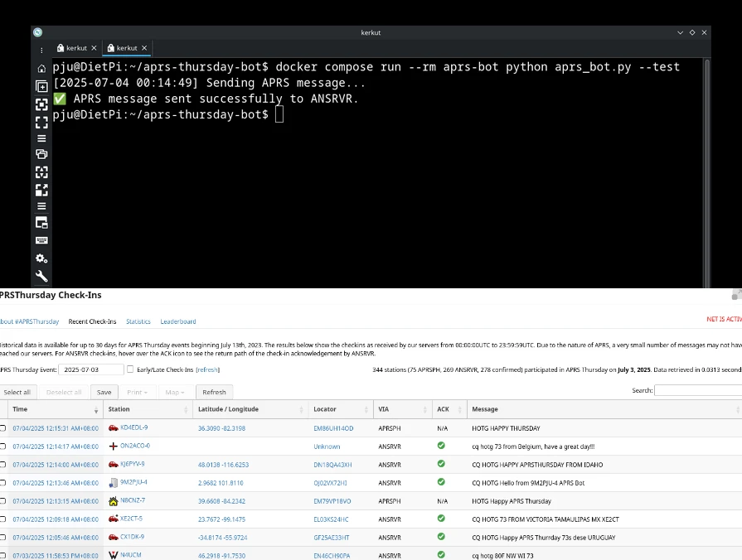Tick the row checkbox for 12:14:17 AM entry
Screen dimensions: 742x560
(x=2, y=446)
